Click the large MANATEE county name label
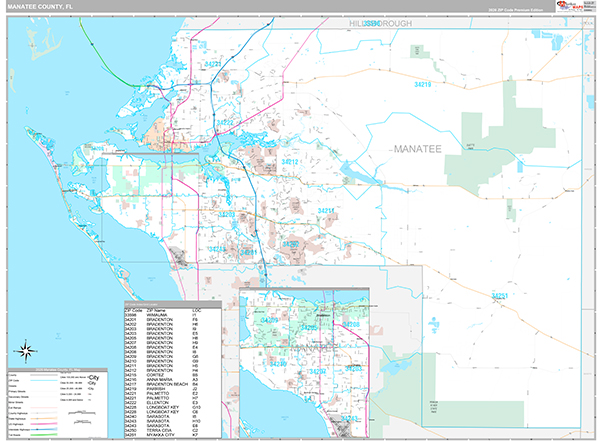Viewport: 600px width, 441px height. point(417,148)
